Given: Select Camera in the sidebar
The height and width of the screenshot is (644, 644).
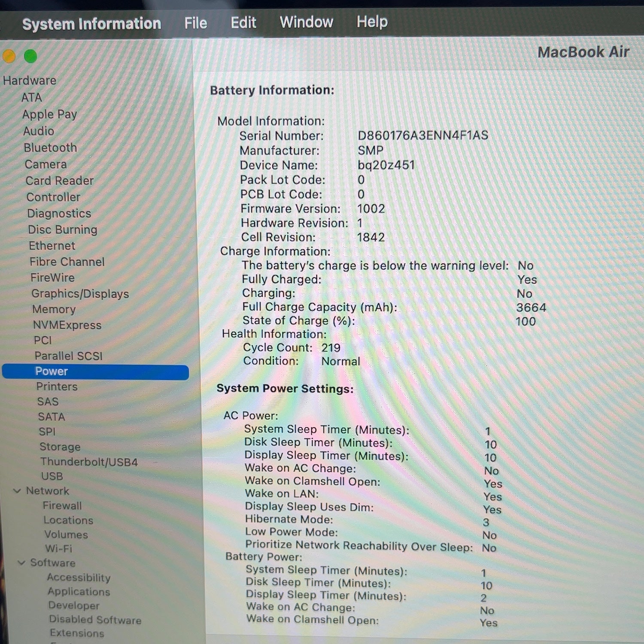Looking at the screenshot, I should 46,164.
